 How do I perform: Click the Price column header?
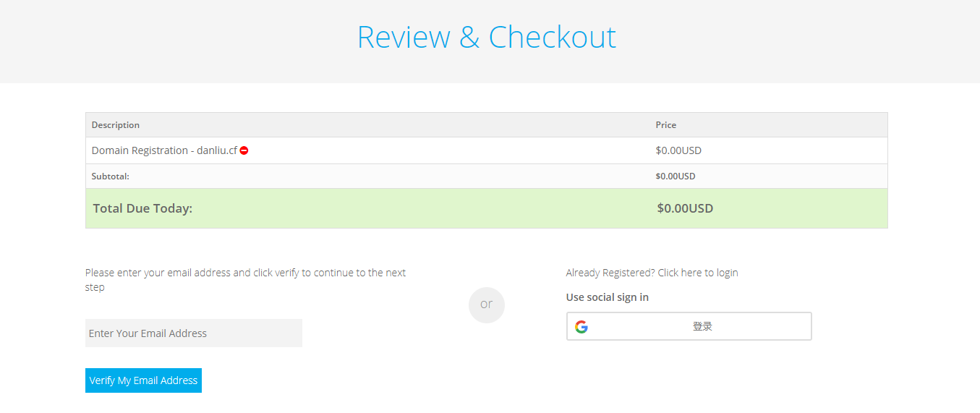click(x=666, y=125)
